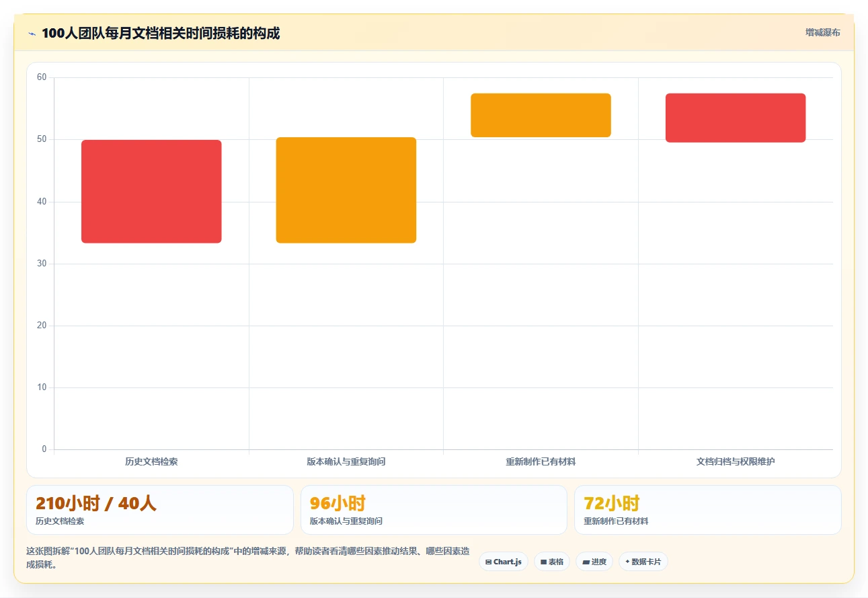Click the 重新制作已有材料 x-axis label

tap(541, 462)
